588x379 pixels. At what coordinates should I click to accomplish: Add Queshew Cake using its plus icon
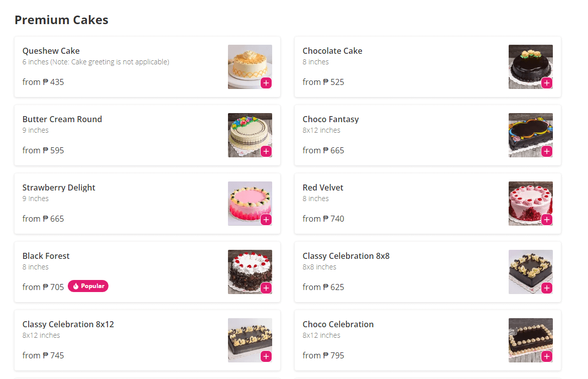pyautogui.click(x=267, y=83)
